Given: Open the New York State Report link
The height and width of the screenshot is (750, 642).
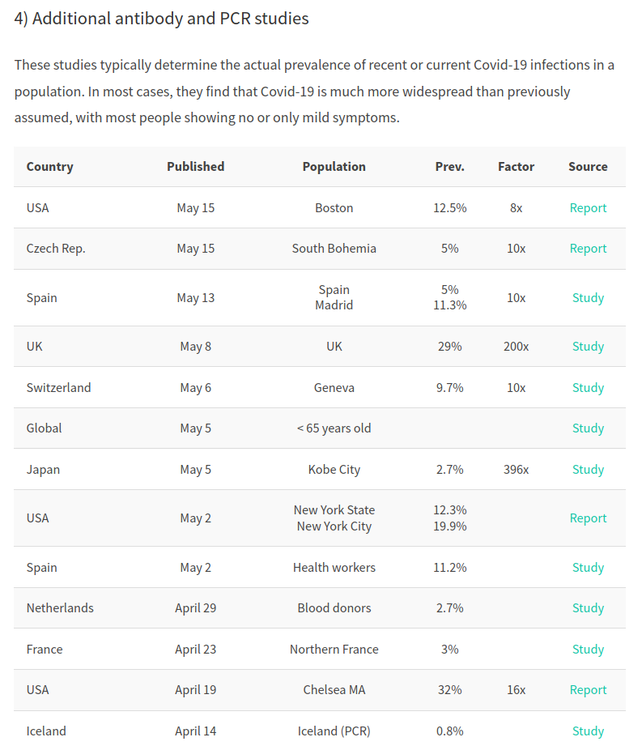Looking at the screenshot, I should (x=587, y=518).
